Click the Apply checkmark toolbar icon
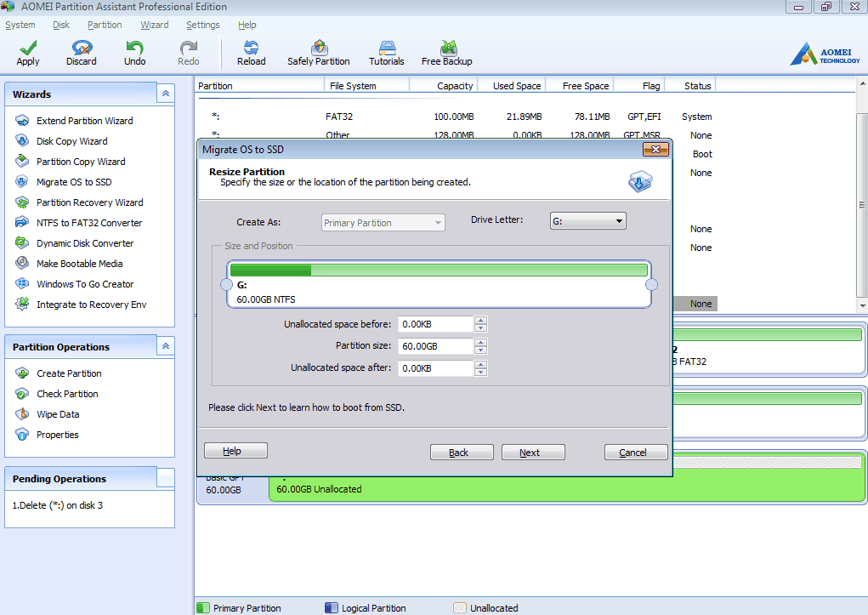 point(28,48)
